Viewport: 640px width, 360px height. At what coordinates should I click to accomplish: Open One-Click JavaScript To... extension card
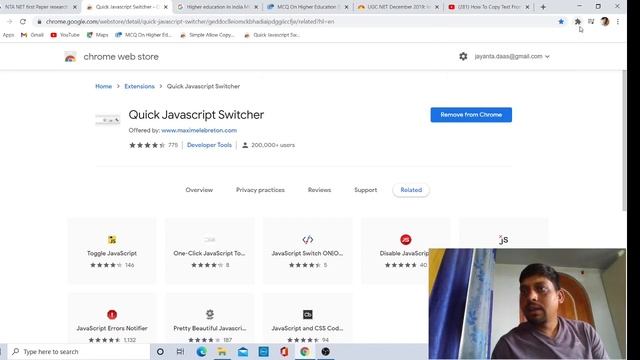pos(209,251)
